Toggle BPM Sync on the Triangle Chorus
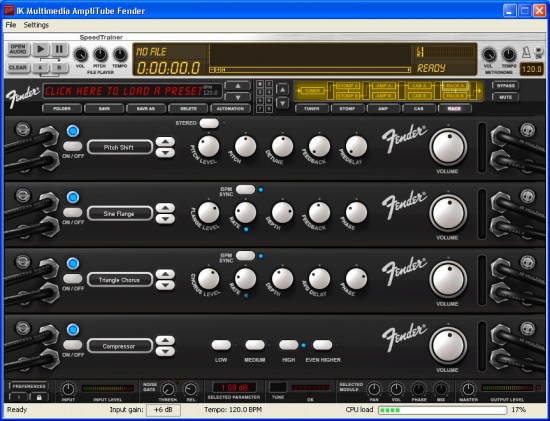This screenshot has height=421, width=550. 245,256
